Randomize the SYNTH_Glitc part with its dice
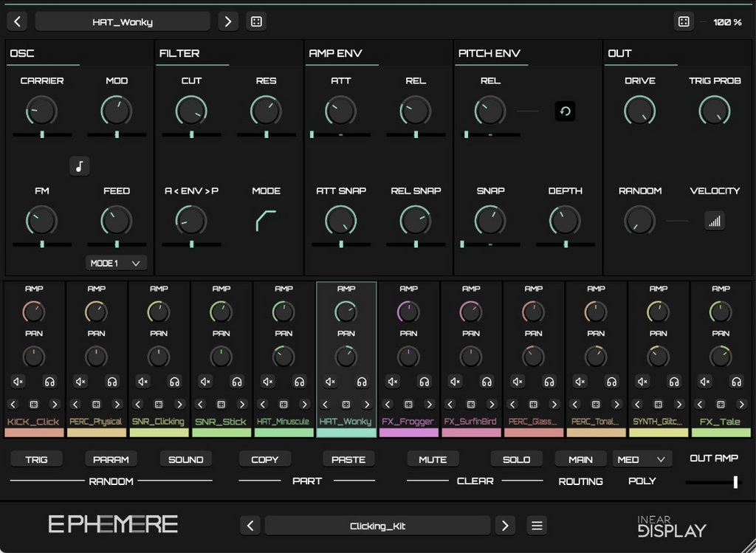756x553 pixels. (658, 404)
